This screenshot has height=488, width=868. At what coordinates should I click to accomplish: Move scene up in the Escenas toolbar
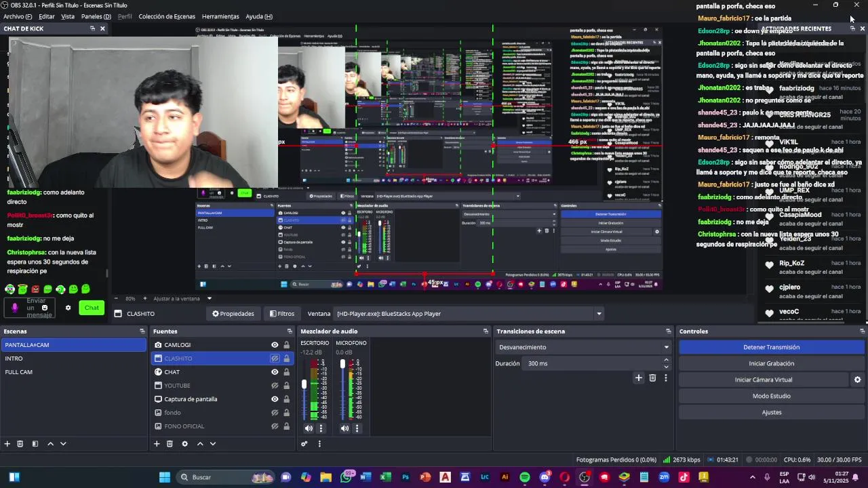coord(50,444)
